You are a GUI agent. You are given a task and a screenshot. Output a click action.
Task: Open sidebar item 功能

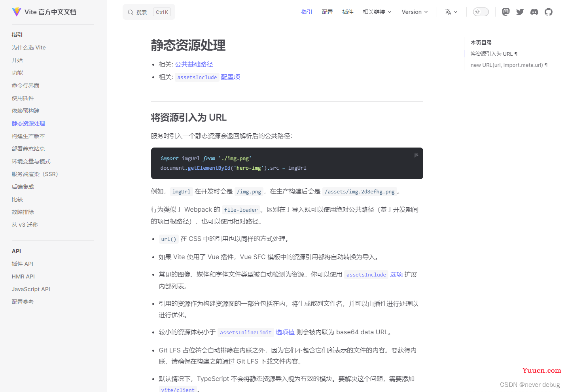pyautogui.click(x=17, y=73)
